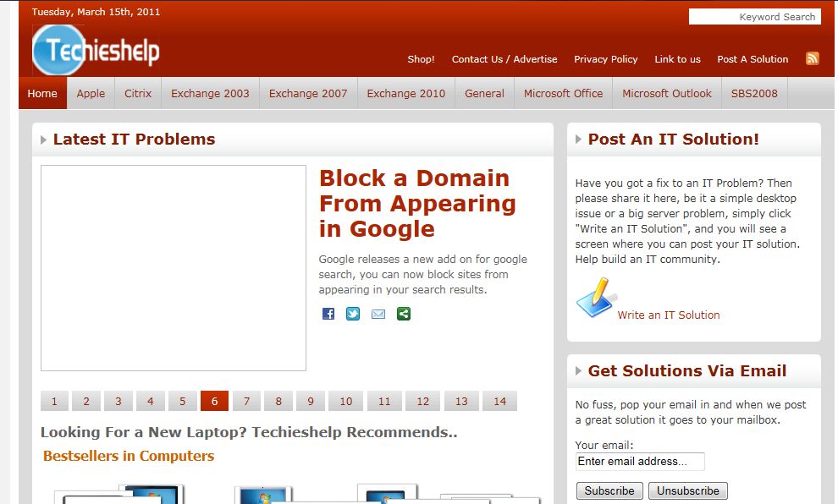Image resolution: width=838 pixels, height=504 pixels.
Task: Click Looking For a New Laptop heading
Action: coord(249,432)
